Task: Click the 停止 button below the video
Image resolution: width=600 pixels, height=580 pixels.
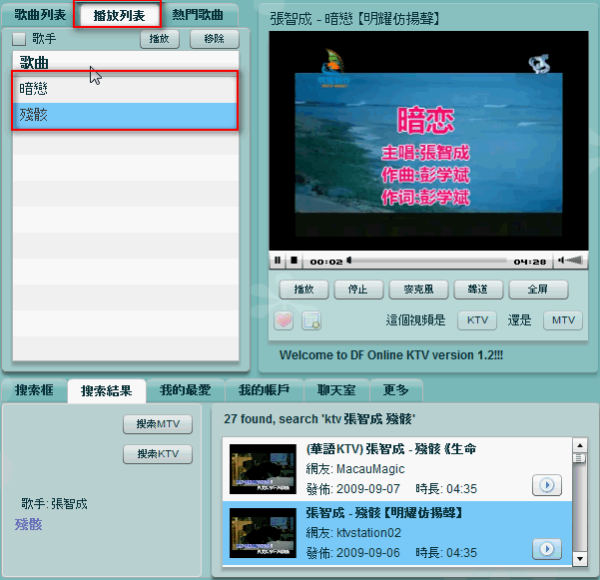Action: click(358, 289)
